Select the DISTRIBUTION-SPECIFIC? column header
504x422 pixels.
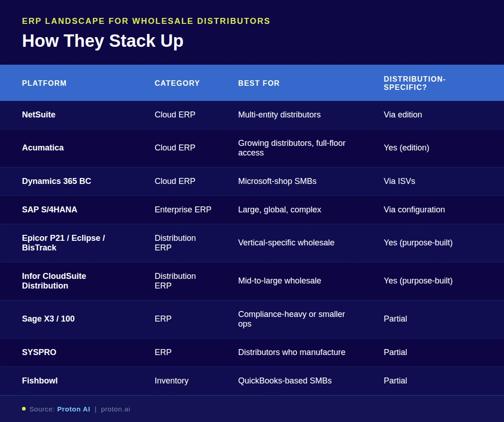[415, 83]
